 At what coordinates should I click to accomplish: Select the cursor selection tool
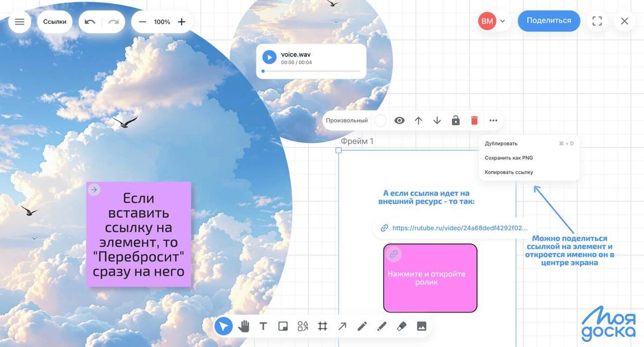tap(224, 326)
